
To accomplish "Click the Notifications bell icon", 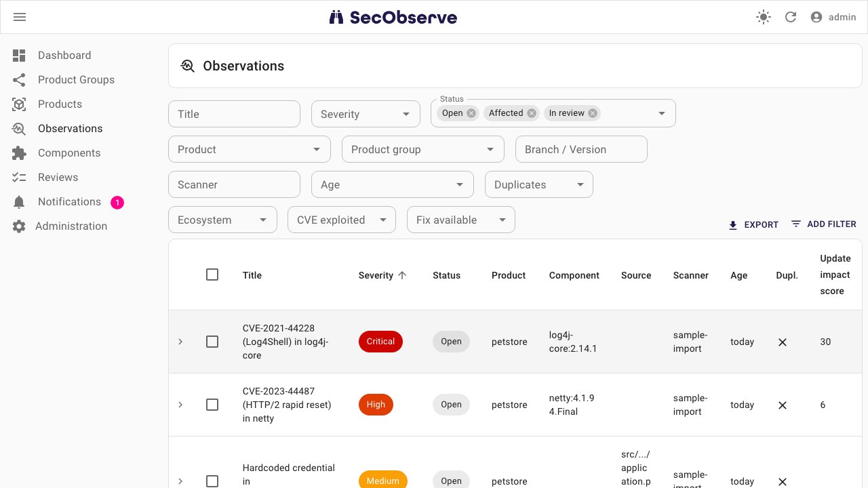I will pos(19,202).
